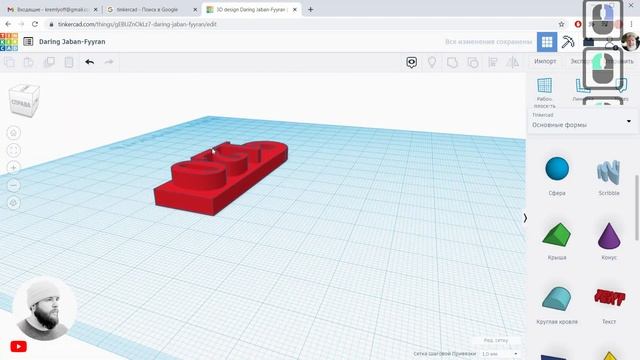
Task: Open the user profile avatar
Action: 631,42
